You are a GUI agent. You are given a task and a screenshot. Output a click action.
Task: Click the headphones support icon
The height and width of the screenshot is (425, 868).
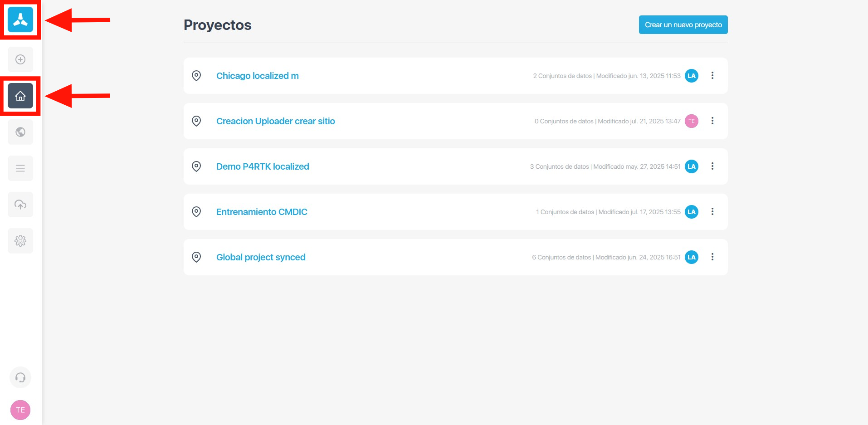[20, 377]
